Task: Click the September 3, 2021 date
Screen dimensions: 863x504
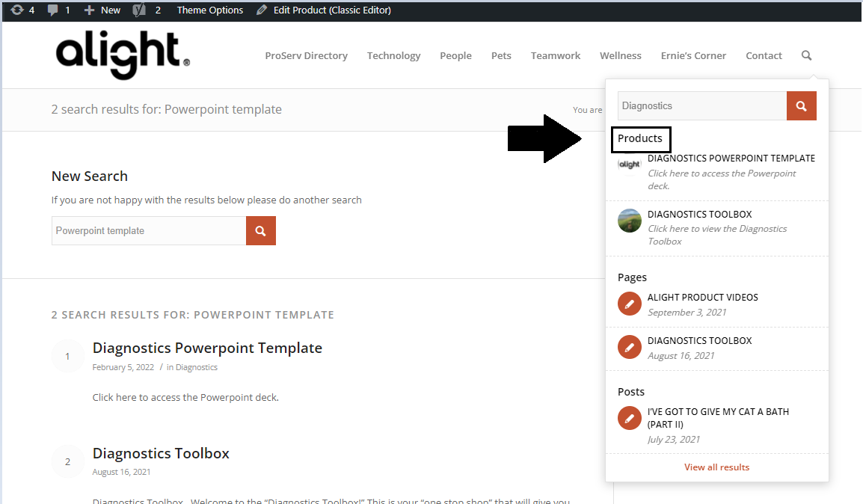Action: coord(687,313)
